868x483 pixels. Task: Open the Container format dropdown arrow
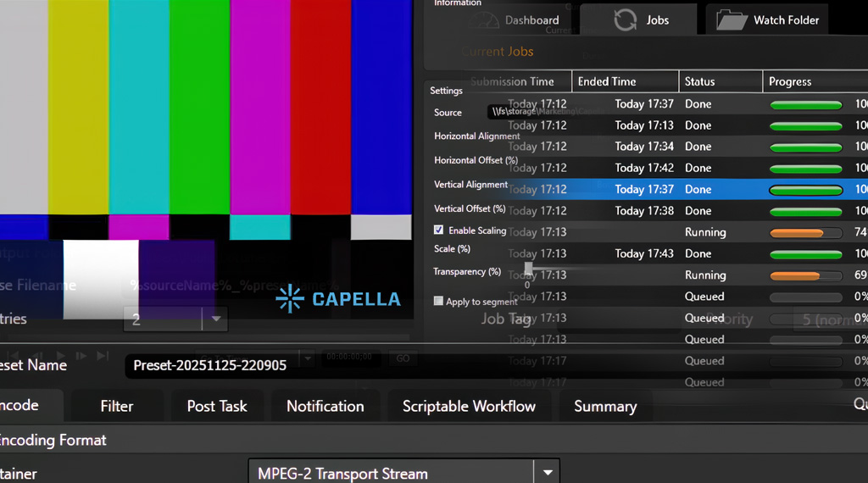point(548,473)
